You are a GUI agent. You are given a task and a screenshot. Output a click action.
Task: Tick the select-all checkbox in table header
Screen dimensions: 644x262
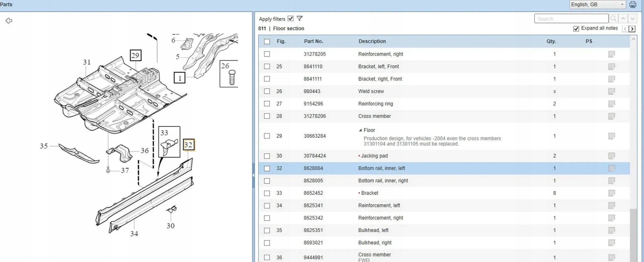[267, 41]
